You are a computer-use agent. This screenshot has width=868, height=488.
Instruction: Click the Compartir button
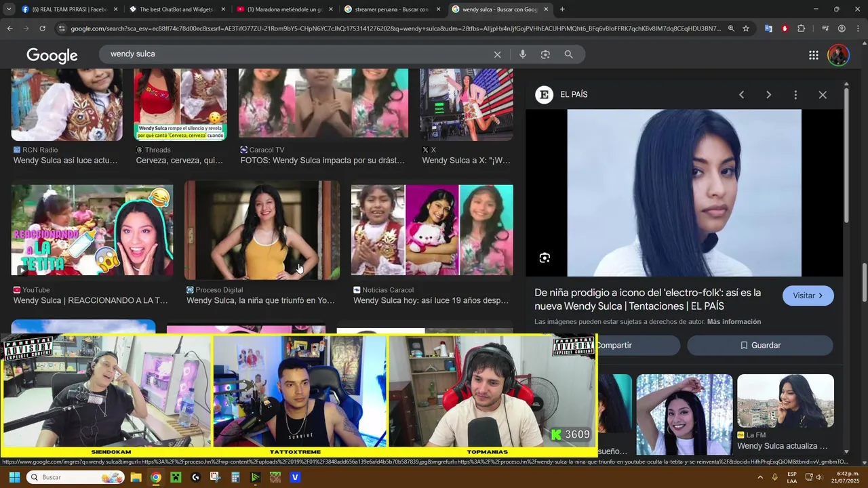click(637, 345)
